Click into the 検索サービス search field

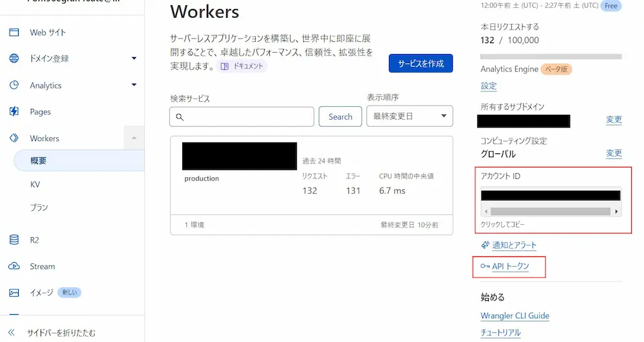[241, 117]
